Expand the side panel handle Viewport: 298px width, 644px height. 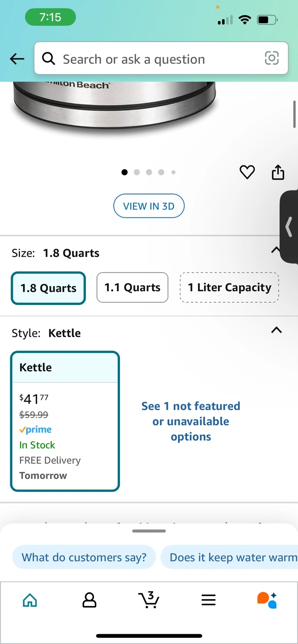click(x=289, y=227)
